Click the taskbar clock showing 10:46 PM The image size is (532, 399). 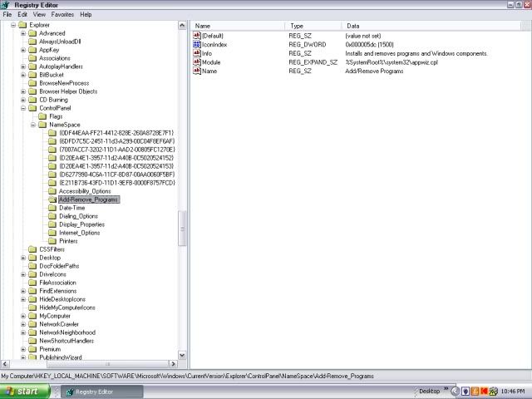[x=513, y=392]
